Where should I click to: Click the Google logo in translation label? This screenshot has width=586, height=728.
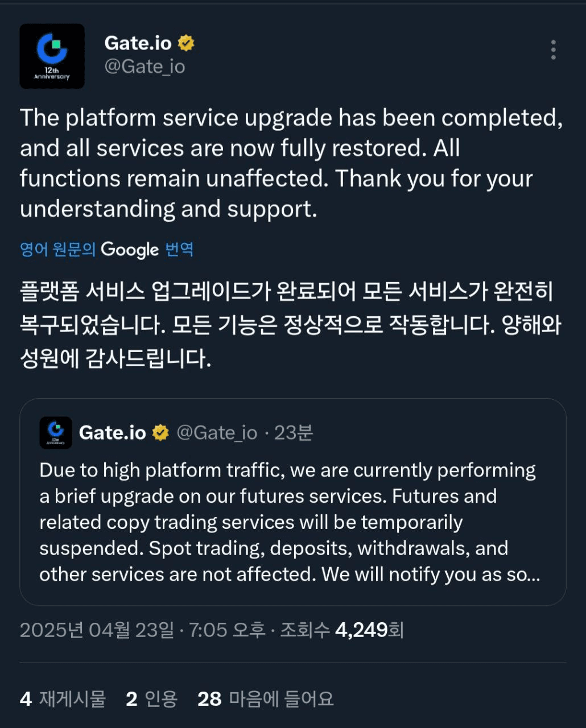click(x=130, y=250)
